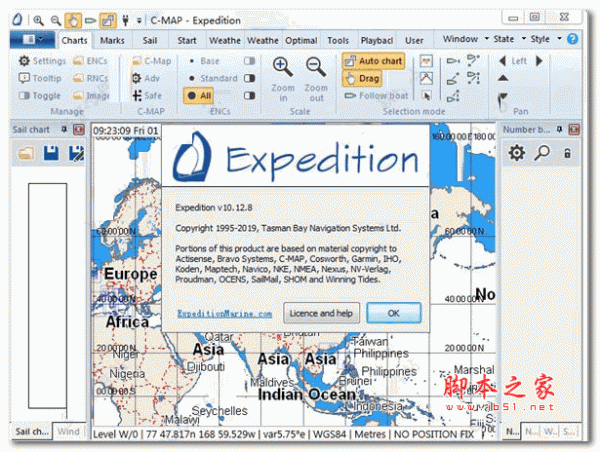The height and width of the screenshot is (452, 600).
Task: Flip the toggle switch beside Standard
Action: 249,78
